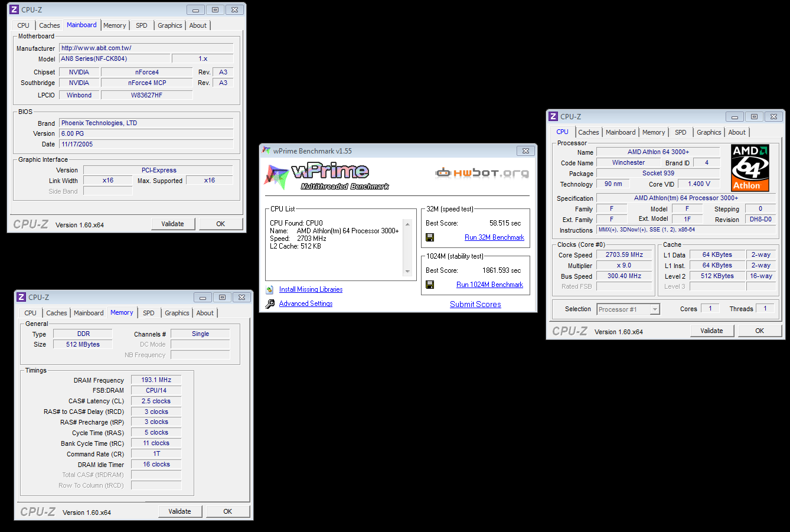The height and width of the screenshot is (532, 790).
Task: Click the CPU List scrollbar down arrow
Action: (407, 272)
